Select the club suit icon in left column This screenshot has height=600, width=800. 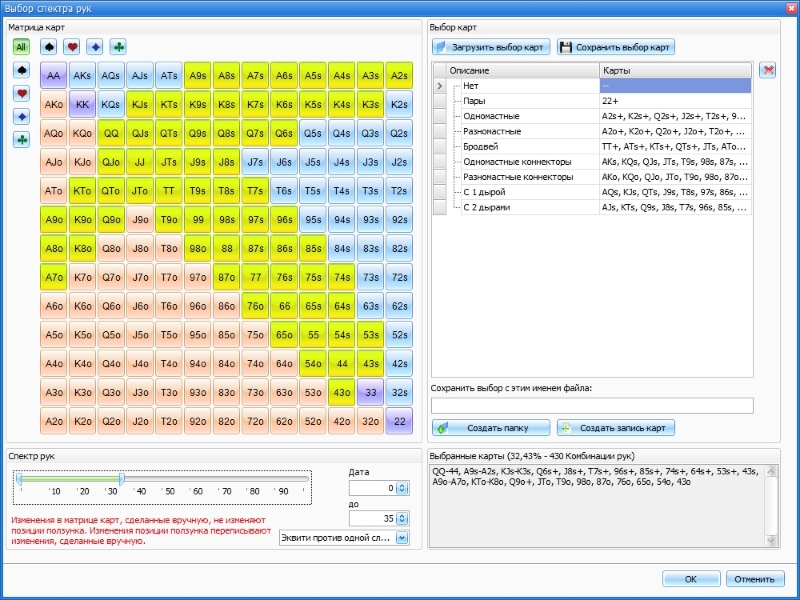coord(21,139)
